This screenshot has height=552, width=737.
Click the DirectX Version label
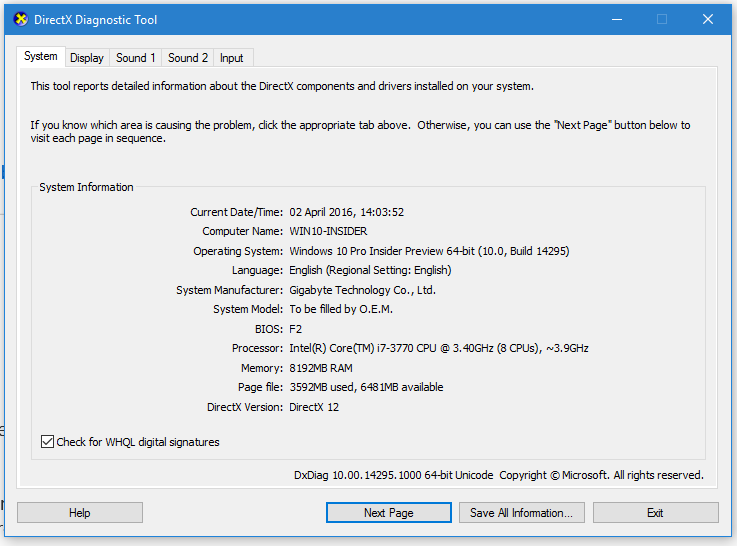click(x=245, y=407)
